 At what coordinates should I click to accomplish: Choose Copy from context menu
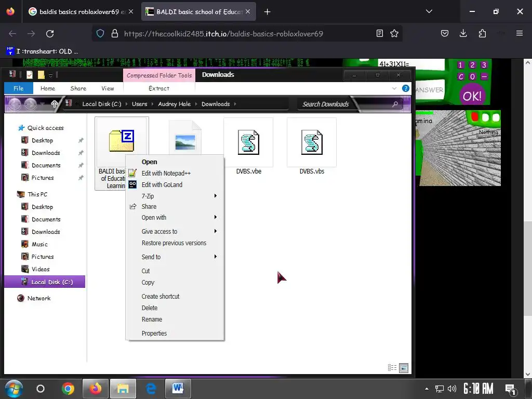(175, 282)
